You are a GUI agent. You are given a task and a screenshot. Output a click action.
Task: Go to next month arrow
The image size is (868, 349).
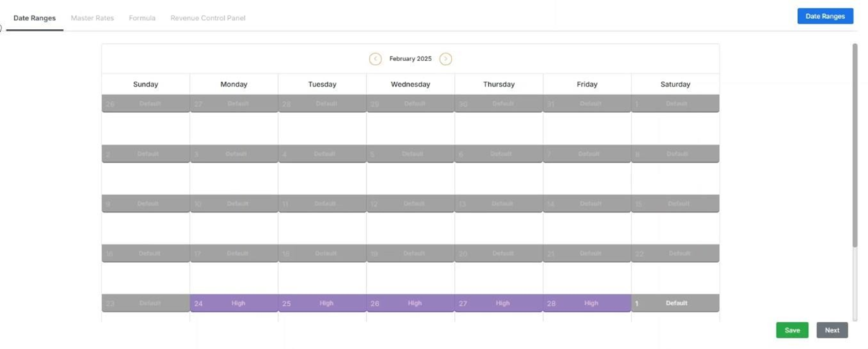coord(445,59)
